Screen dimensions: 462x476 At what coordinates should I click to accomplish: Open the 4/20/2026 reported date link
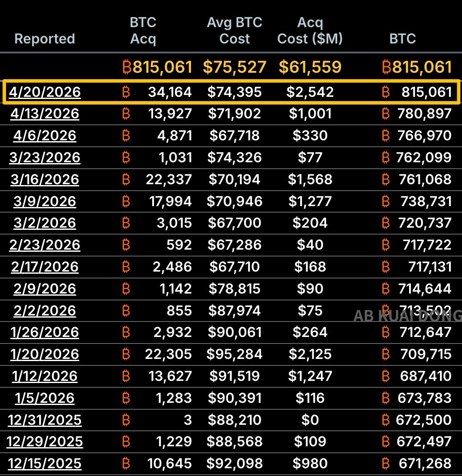pos(45,92)
